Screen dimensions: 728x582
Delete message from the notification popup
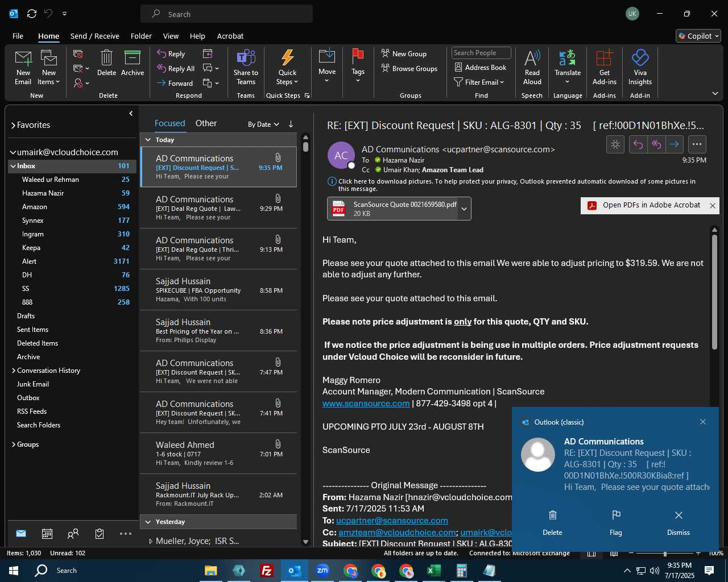[552, 523]
